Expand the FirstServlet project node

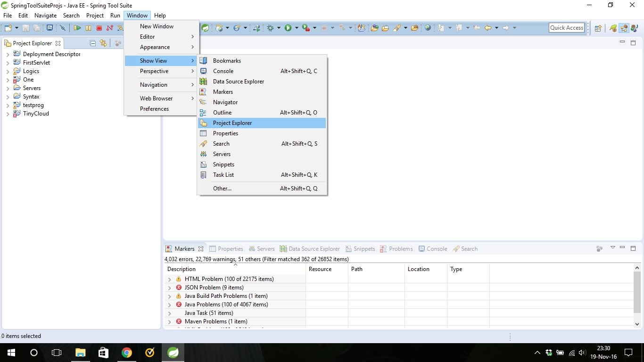[8, 63]
